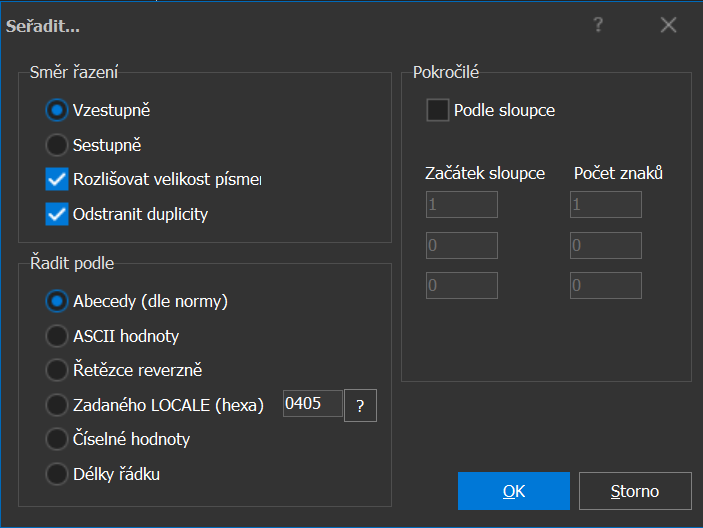This screenshot has width=703, height=528.
Task: Confirm sorting with OK button
Action: tap(514, 491)
